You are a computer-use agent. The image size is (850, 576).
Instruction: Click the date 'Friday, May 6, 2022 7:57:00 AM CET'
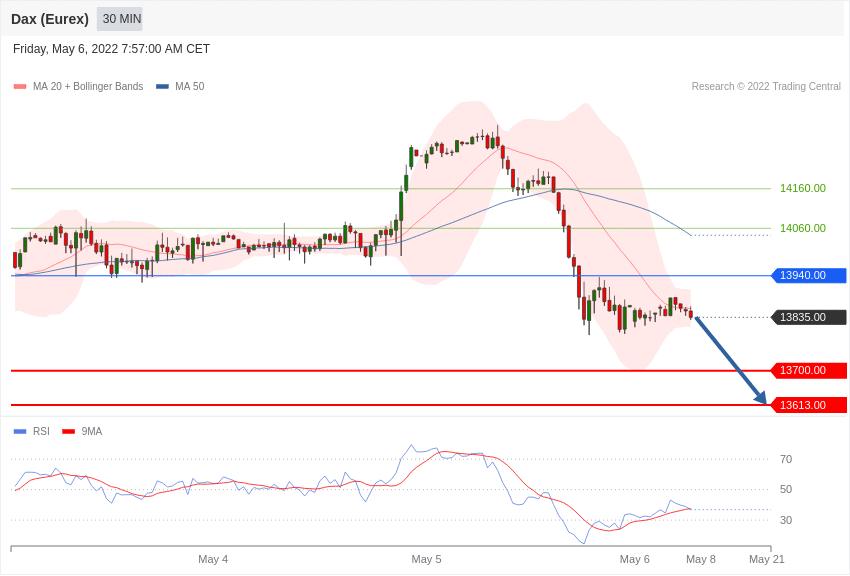111,49
